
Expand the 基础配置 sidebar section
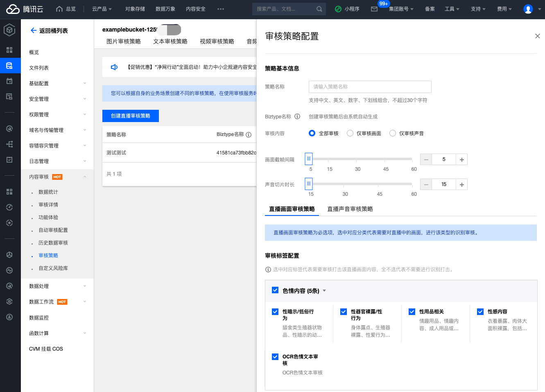coord(57,83)
